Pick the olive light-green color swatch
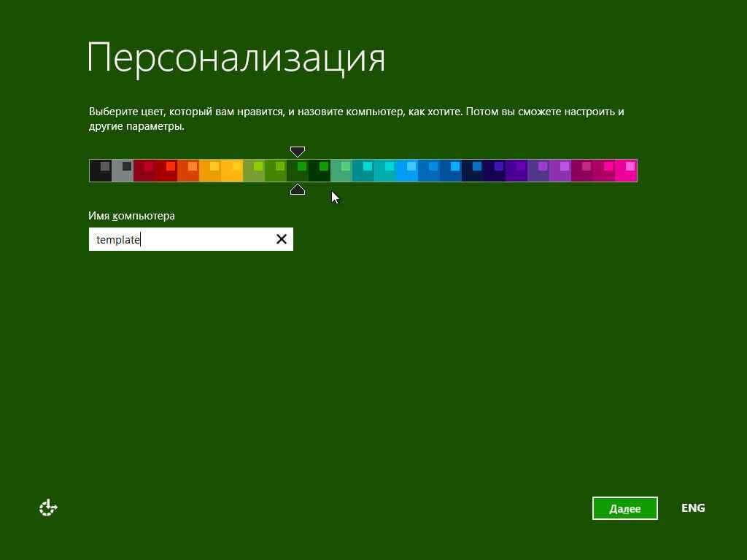This screenshot has width=747, height=560. [x=253, y=171]
